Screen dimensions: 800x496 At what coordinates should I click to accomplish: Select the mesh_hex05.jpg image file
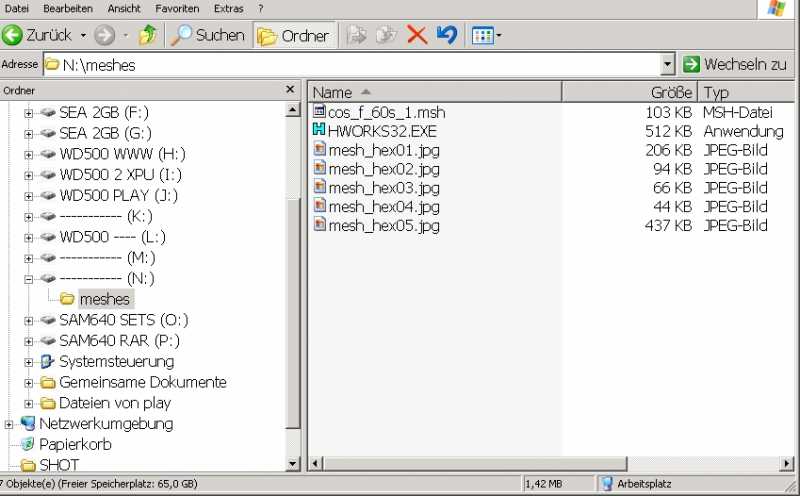tap(383, 226)
